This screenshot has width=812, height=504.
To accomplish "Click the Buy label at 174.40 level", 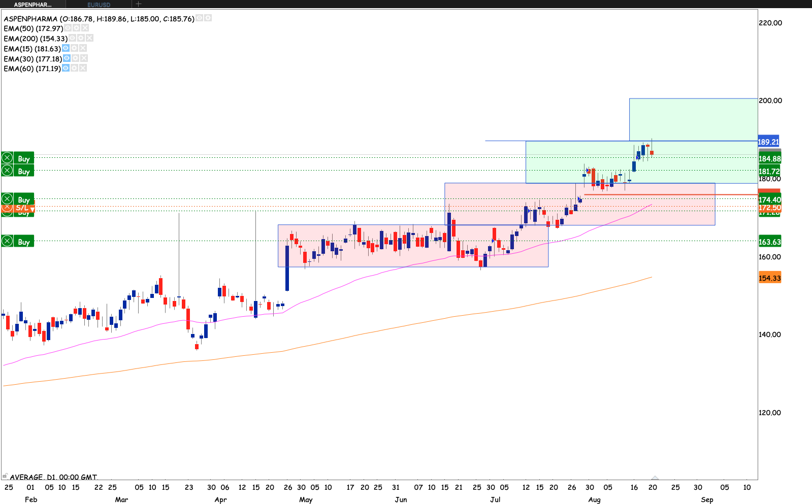I will point(23,199).
